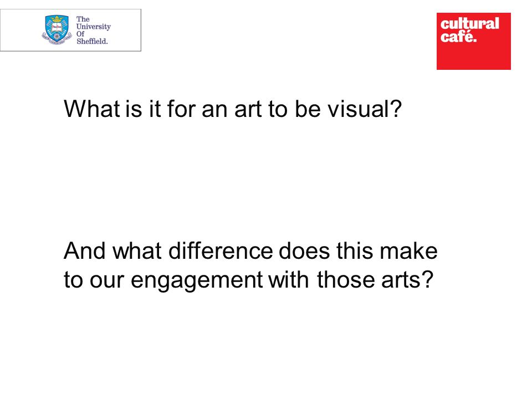The image size is (532, 399).
Task: Click the word "those" in the bottom line
Action: 346,280
